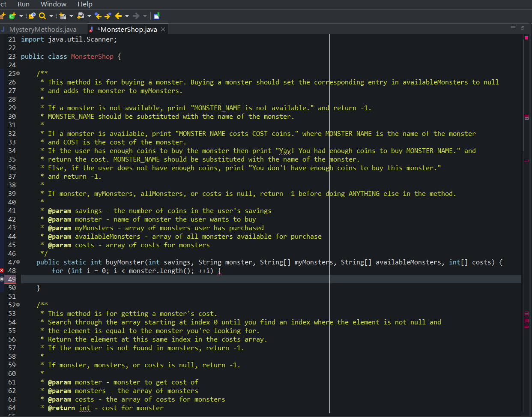The height and width of the screenshot is (417, 532).
Task: Open the Run menu
Action: [x=24, y=4]
